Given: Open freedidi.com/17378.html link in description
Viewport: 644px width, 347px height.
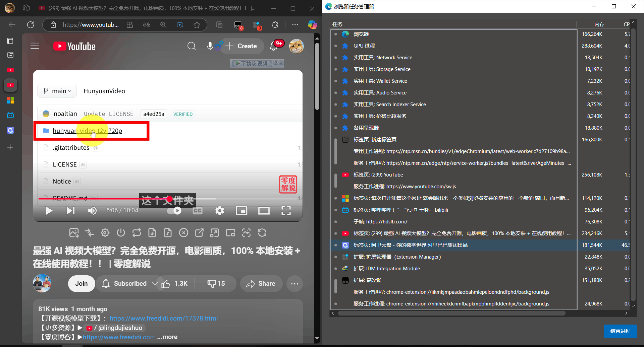Looking at the screenshot, I should (x=164, y=319).
